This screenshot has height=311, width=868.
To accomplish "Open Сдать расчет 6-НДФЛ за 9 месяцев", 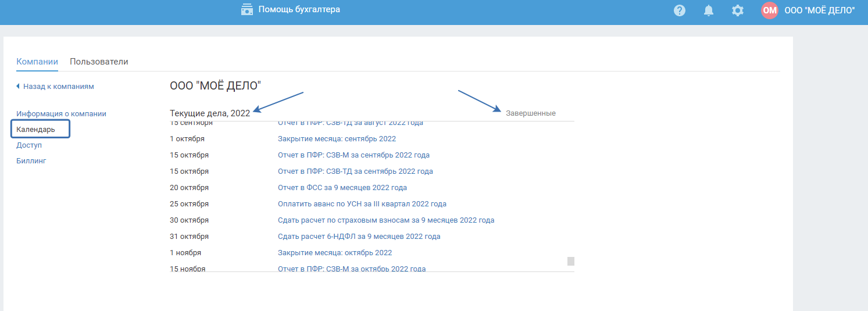I will coord(359,237).
